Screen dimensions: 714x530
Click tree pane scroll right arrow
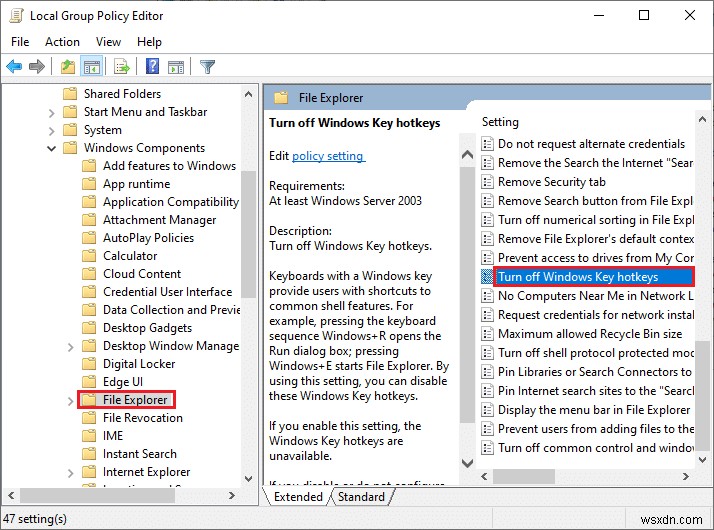tap(232, 495)
